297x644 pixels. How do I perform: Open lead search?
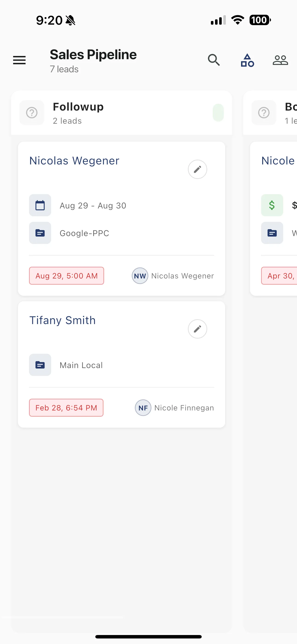click(214, 60)
